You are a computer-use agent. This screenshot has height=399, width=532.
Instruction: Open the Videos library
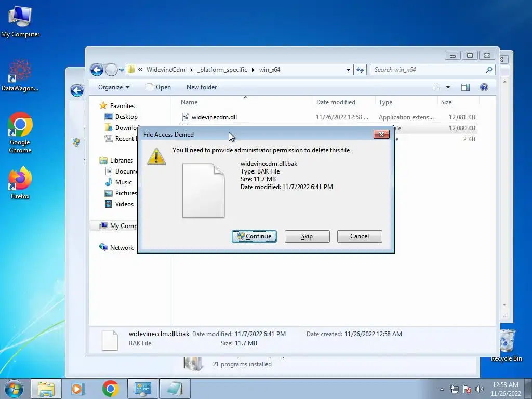(124, 204)
